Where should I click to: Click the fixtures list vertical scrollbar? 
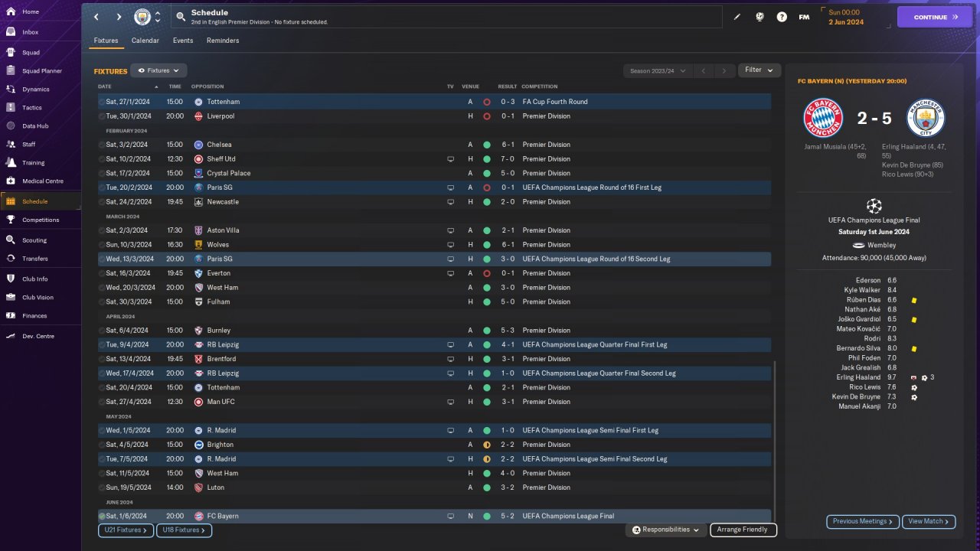tap(775, 441)
